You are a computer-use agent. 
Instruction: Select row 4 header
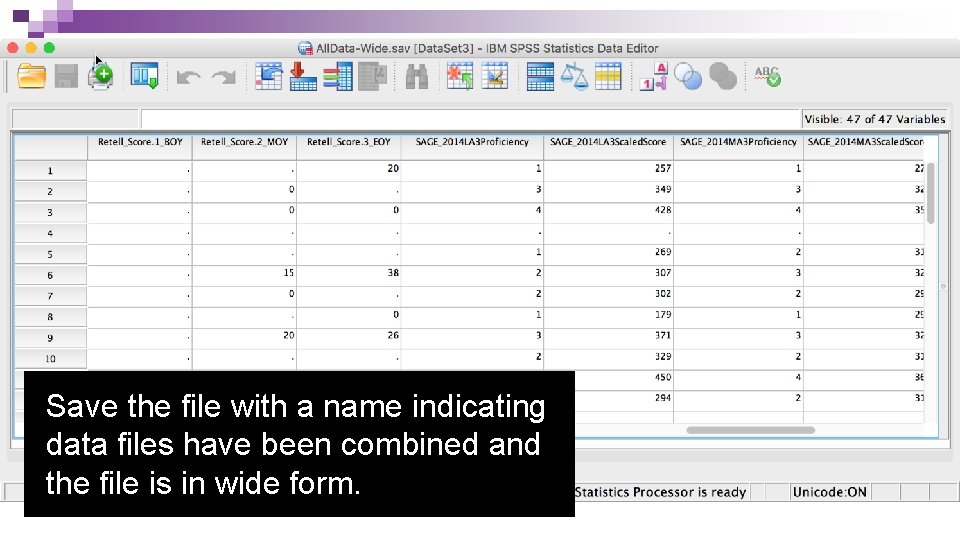tap(50, 233)
